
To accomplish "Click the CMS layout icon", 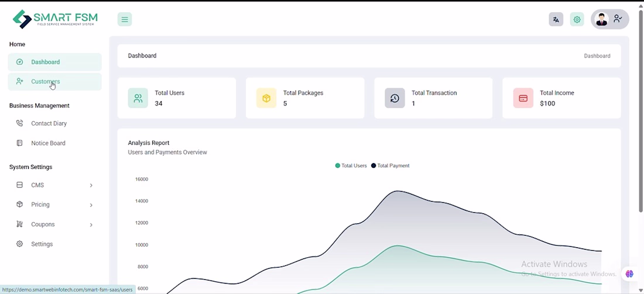I will 19,185.
